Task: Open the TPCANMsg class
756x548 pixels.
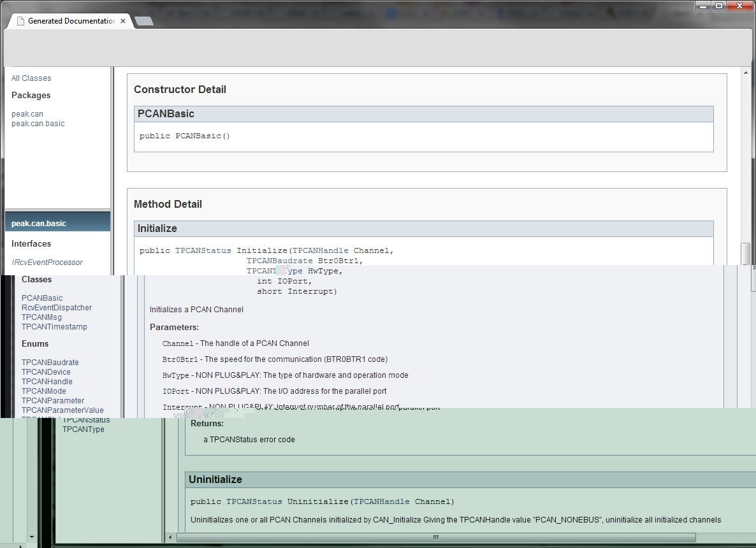Action: pyautogui.click(x=41, y=317)
